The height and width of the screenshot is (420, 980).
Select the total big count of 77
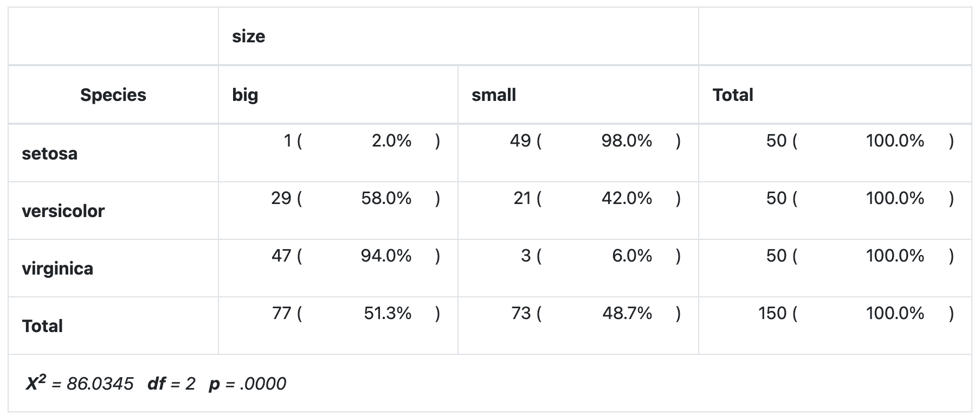tap(282, 314)
